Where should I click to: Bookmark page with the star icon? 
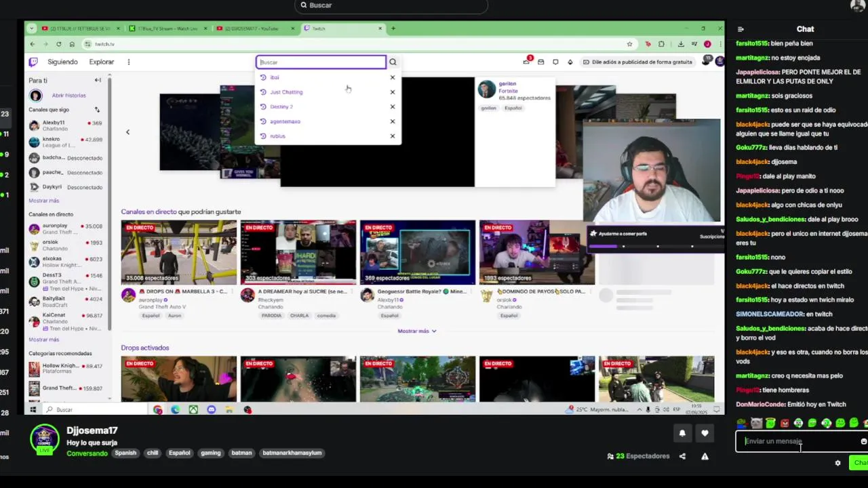point(629,44)
